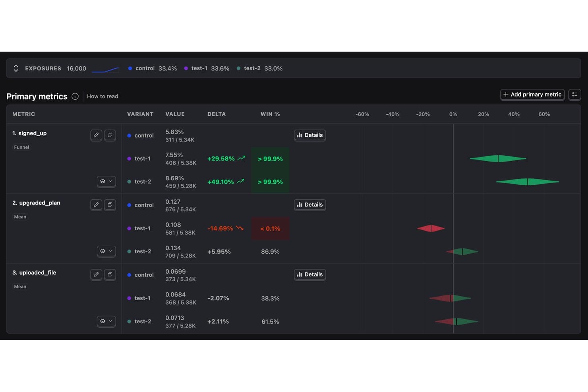Duplicate the uploaded_file metric
The width and height of the screenshot is (588, 392).
(110, 274)
